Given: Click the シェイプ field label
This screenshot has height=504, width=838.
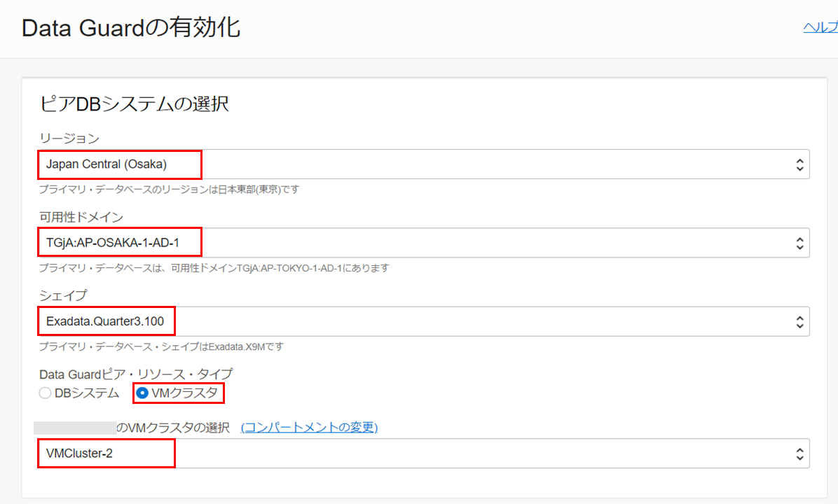Looking at the screenshot, I should tap(63, 295).
